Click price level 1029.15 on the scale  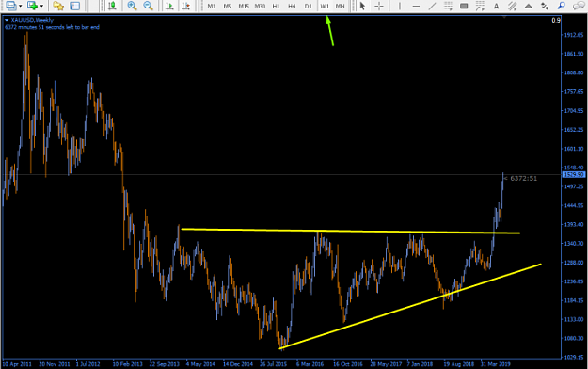coord(574,358)
